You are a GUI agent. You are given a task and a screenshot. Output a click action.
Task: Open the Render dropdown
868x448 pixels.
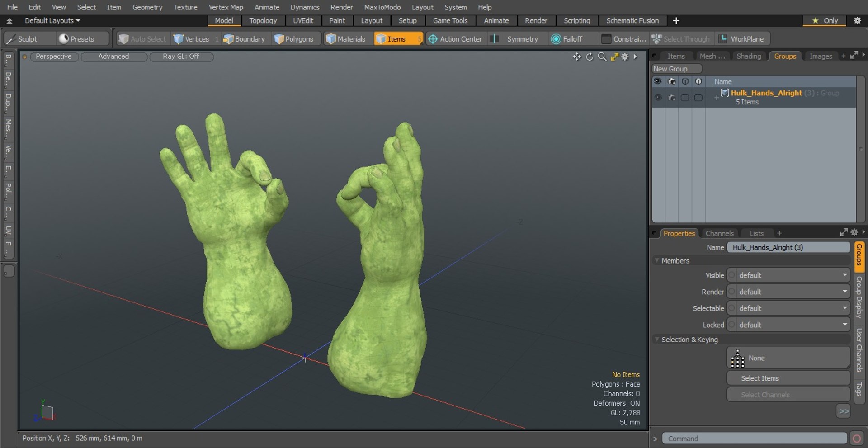tap(793, 292)
